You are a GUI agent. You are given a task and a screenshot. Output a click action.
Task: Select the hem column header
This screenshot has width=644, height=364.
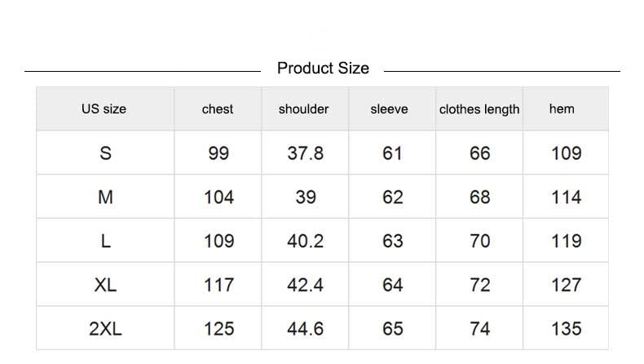tap(562, 109)
